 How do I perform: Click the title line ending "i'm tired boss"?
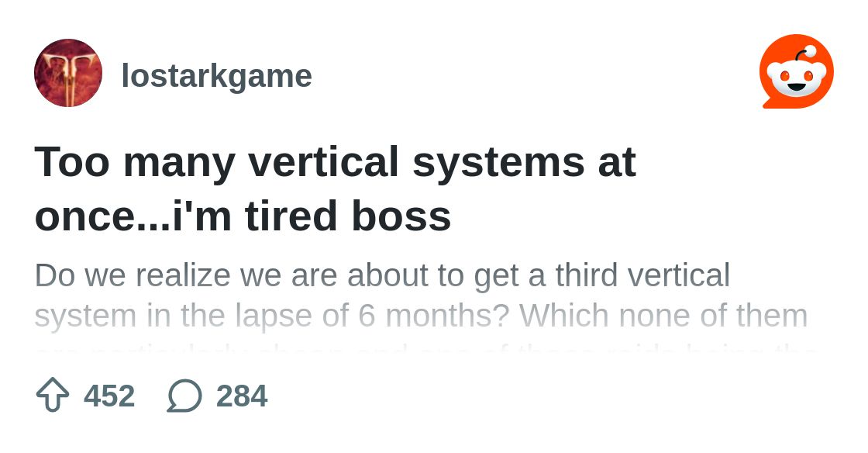click(x=243, y=216)
